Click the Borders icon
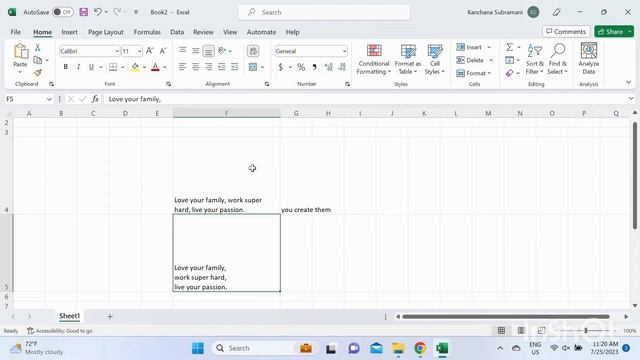The width and height of the screenshot is (640, 360). click(113, 67)
